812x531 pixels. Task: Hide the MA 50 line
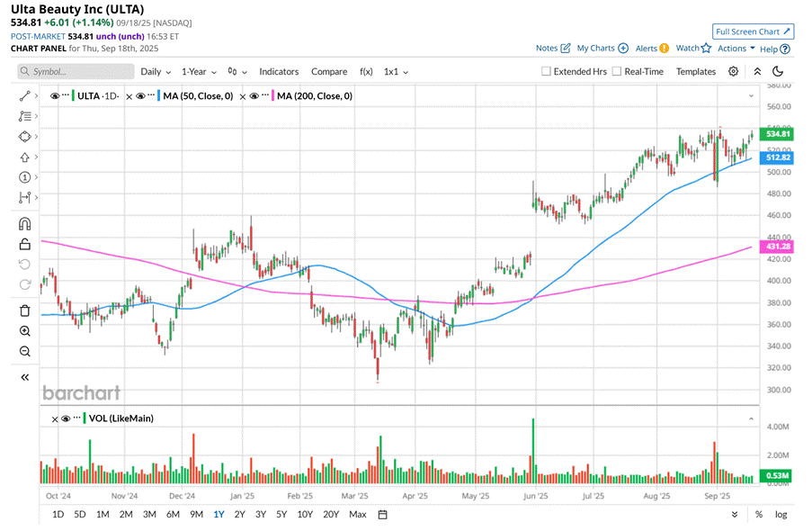pos(140,96)
